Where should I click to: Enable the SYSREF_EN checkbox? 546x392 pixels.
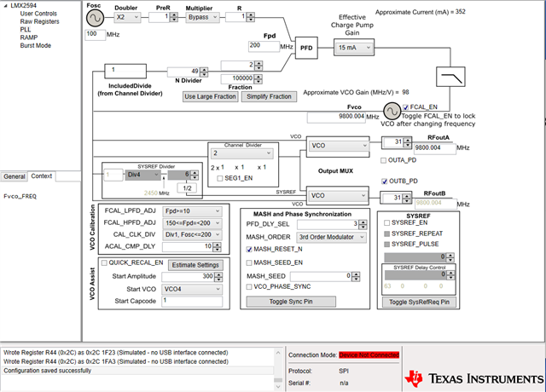coord(386,222)
